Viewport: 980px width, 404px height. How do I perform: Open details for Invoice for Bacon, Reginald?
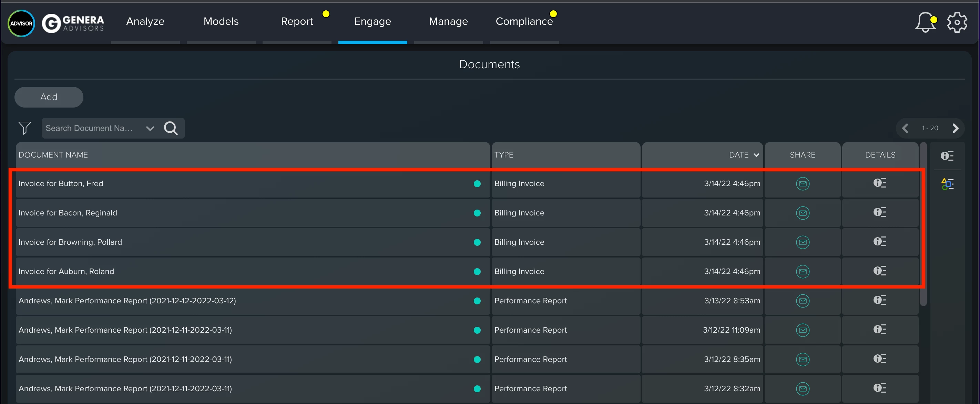click(880, 212)
